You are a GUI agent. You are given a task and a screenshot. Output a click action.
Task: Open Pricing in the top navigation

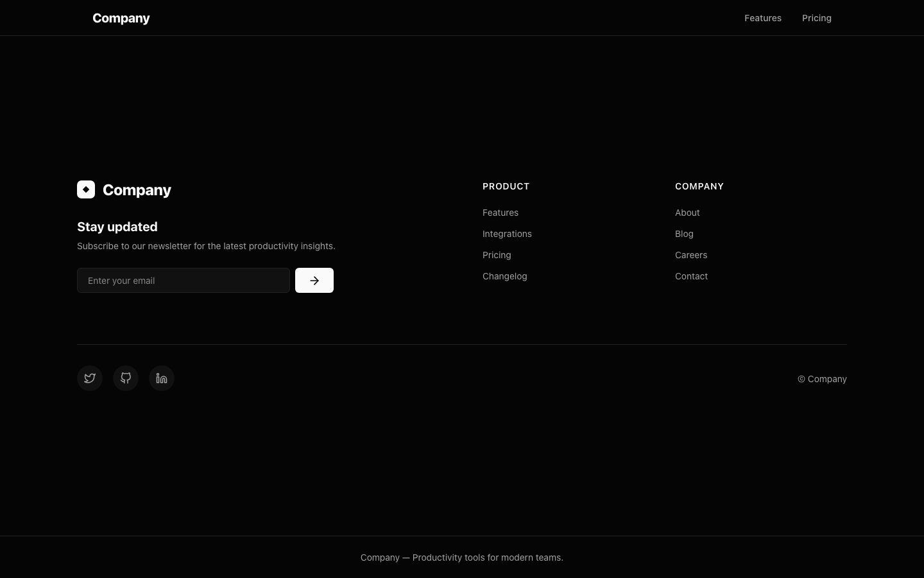click(817, 18)
